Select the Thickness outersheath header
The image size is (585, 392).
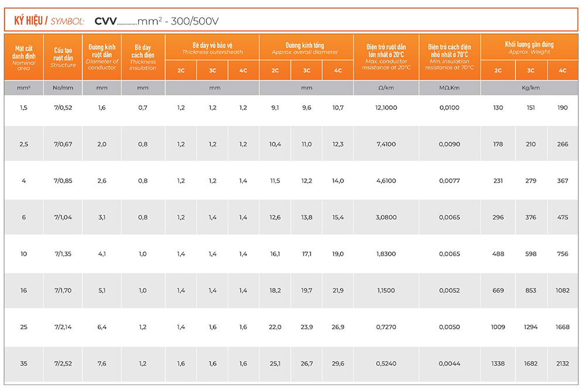[x=212, y=48]
